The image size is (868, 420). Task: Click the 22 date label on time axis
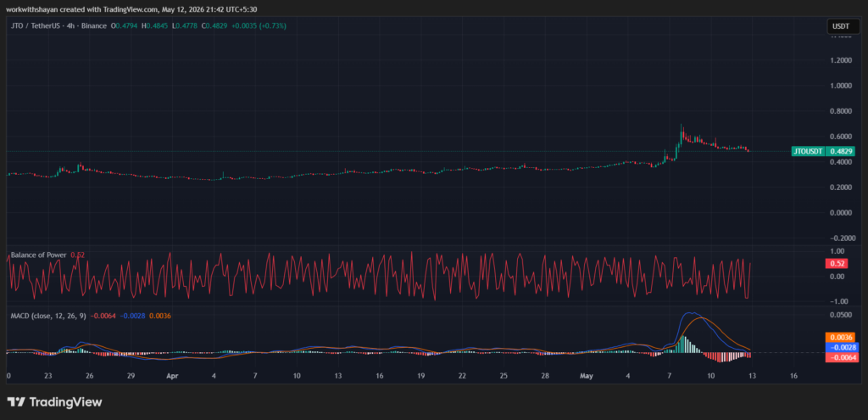tap(462, 376)
